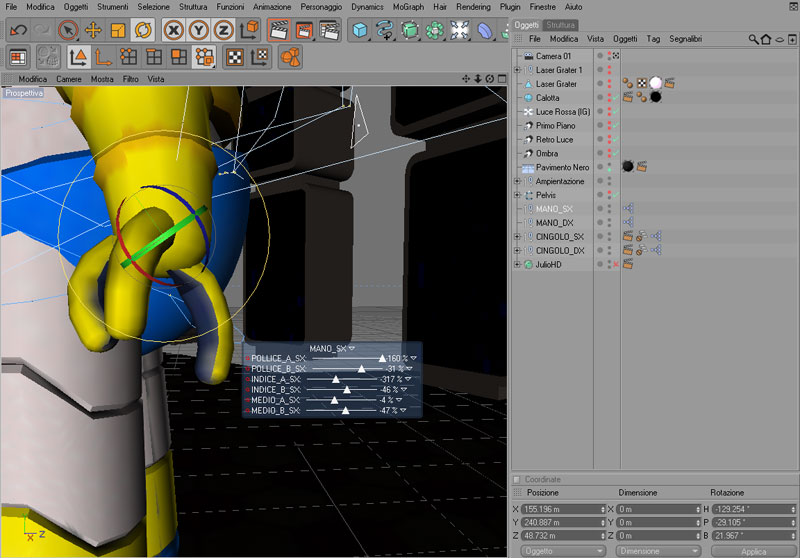Toggle the X axis lock
800x558 pixels.
pyautogui.click(x=173, y=30)
